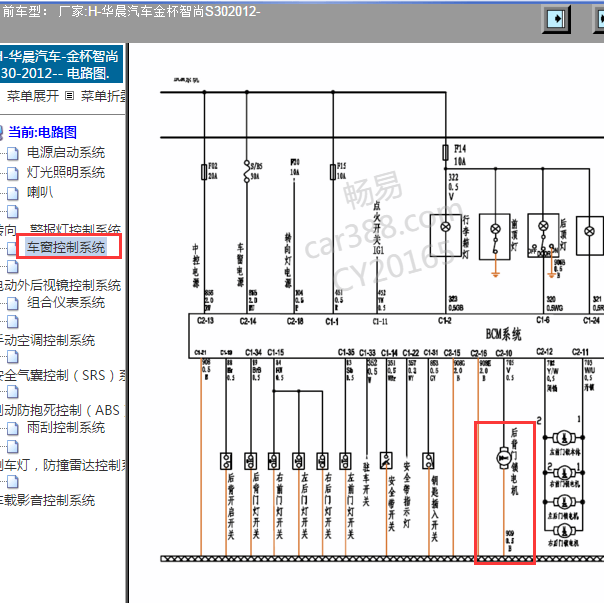This screenshot has width=604, height=603.
Task: Click the H-华晨汽车-金杯智尚 电路图 title banner
Action: pos(61,64)
